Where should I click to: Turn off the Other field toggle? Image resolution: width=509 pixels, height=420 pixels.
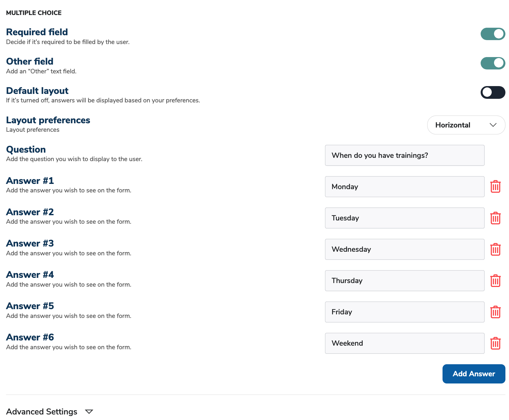click(493, 63)
